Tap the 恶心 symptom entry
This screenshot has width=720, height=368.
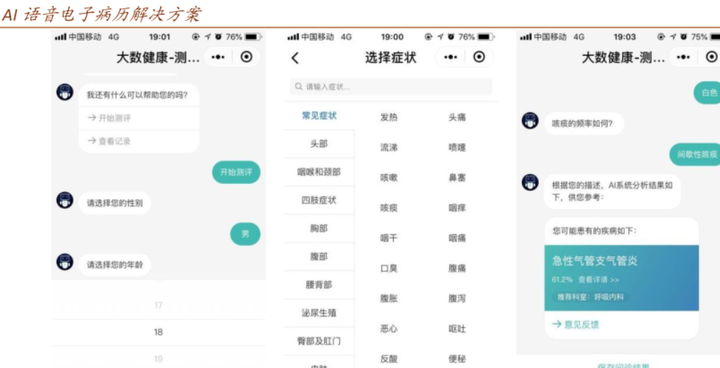389,329
